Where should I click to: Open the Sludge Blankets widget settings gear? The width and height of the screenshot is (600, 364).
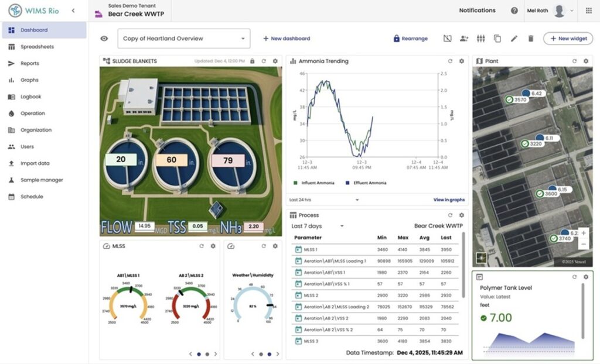coord(275,61)
